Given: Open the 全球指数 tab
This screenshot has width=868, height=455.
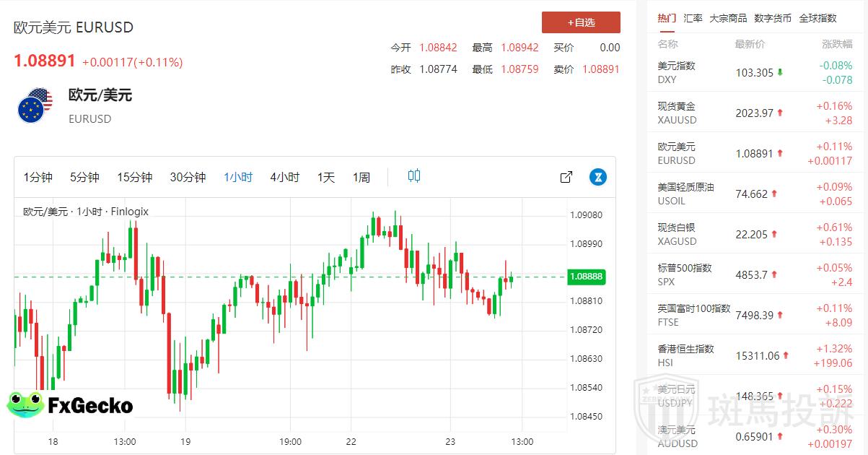Looking at the screenshot, I should point(818,18).
